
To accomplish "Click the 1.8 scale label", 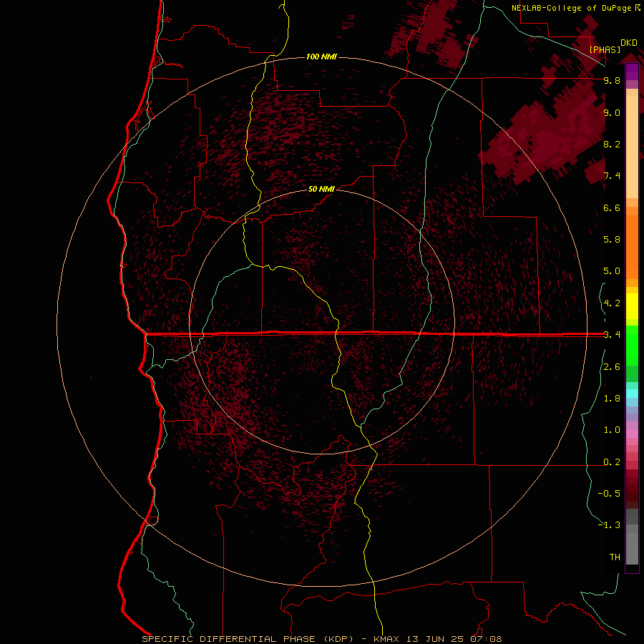I will 612,399.
